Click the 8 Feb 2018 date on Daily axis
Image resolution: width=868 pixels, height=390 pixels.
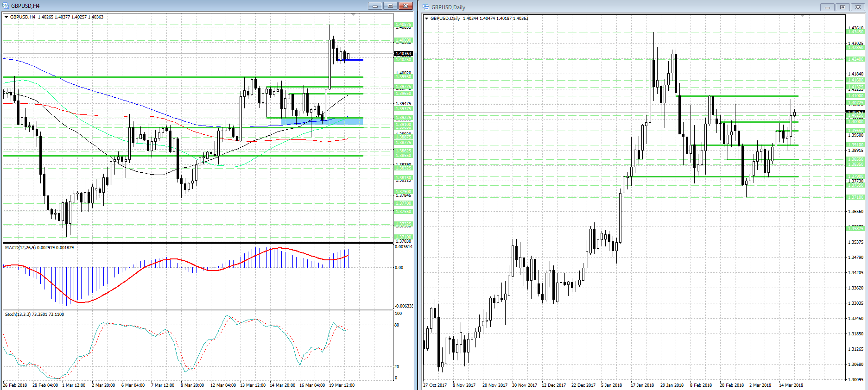[701, 385]
